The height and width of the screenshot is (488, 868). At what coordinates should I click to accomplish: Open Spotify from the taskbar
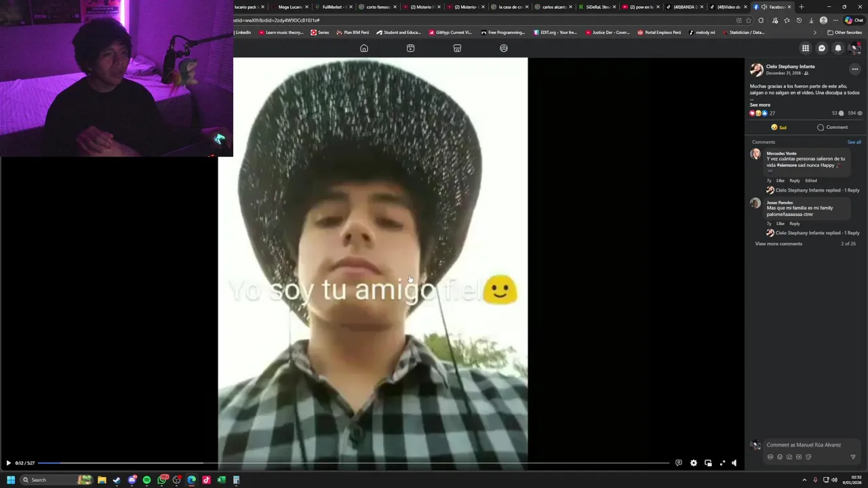coord(146,480)
